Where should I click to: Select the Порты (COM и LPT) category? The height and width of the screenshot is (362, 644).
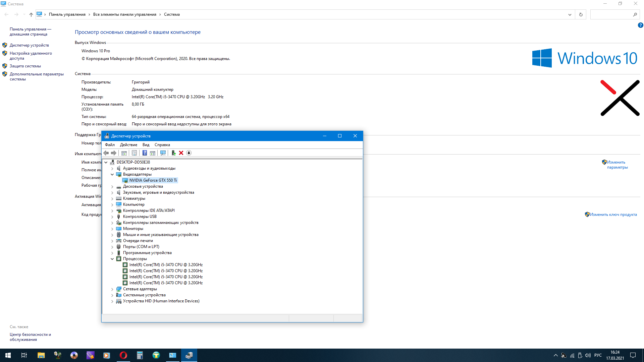[141, 247]
